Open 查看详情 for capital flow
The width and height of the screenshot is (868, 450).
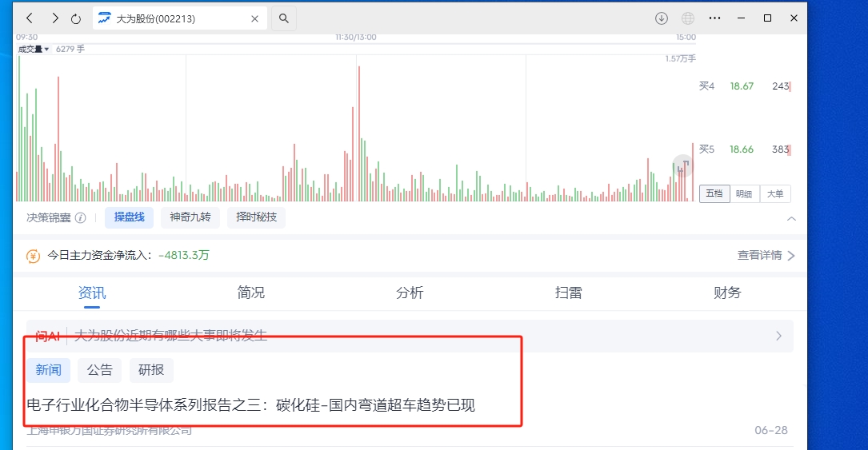click(x=759, y=256)
